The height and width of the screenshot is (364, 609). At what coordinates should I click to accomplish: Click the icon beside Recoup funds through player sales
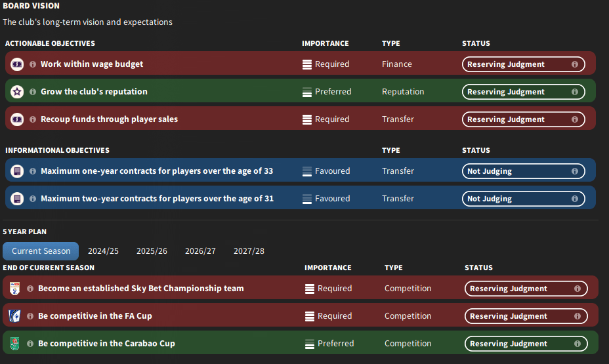click(17, 119)
